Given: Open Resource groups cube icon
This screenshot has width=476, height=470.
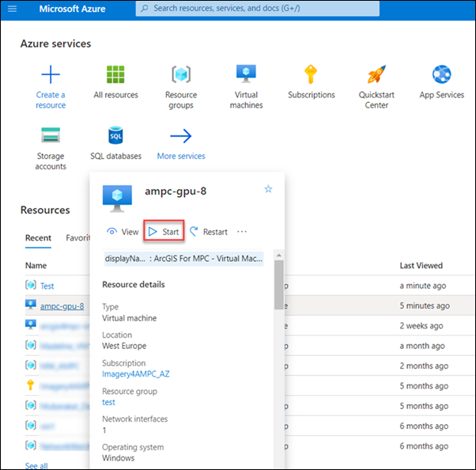Looking at the screenshot, I should click(181, 74).
